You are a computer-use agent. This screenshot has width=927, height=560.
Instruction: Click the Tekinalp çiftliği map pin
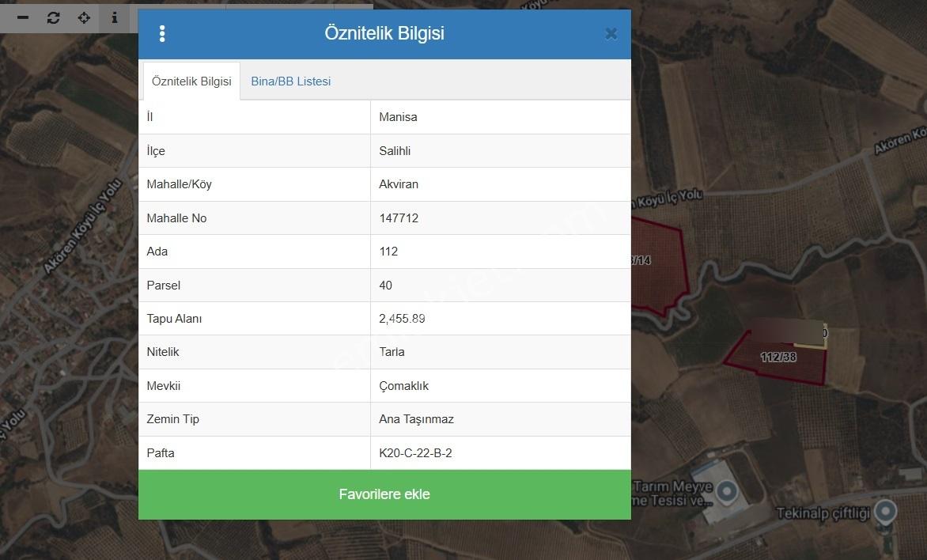point(886,512)
